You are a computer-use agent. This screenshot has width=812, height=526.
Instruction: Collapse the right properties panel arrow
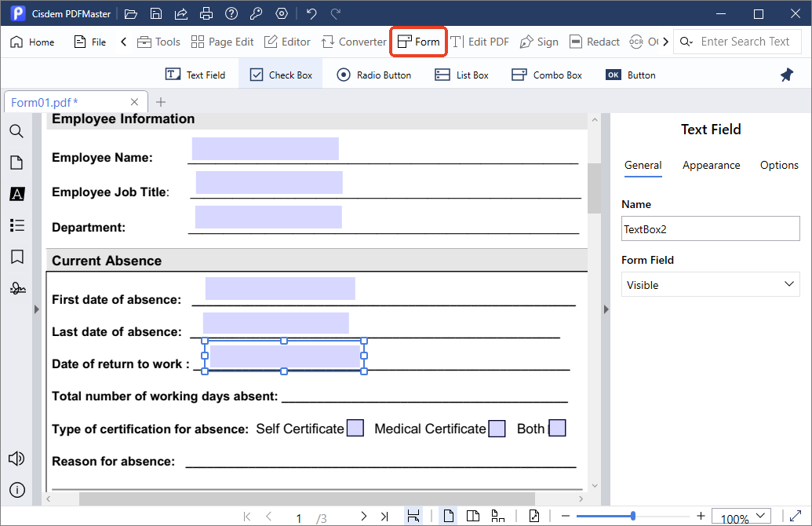(x=606, y=309)
